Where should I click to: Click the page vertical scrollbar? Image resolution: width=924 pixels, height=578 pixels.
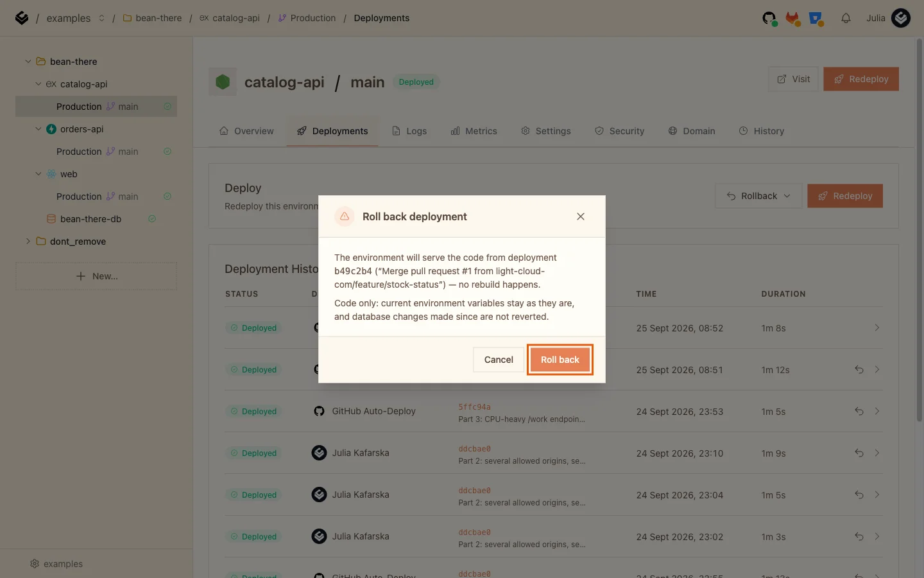[x=919, y=230]
